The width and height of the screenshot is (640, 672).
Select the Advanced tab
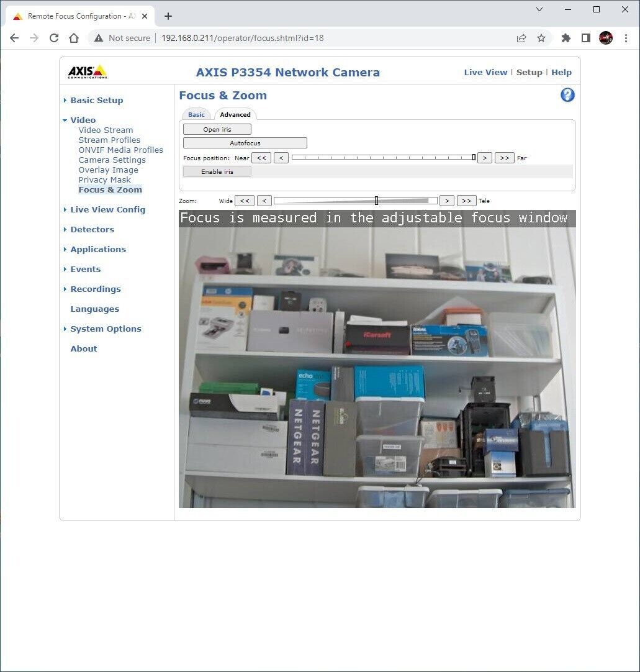235,114
